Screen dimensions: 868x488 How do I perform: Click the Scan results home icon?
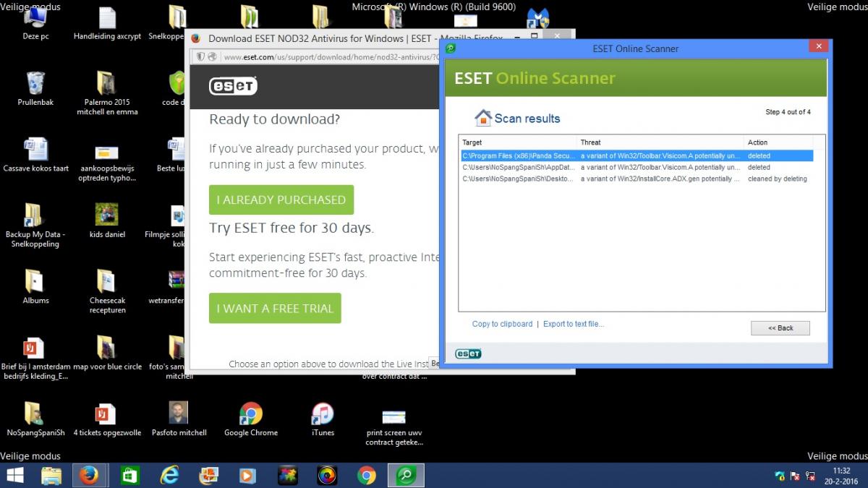tap(482, 117)
